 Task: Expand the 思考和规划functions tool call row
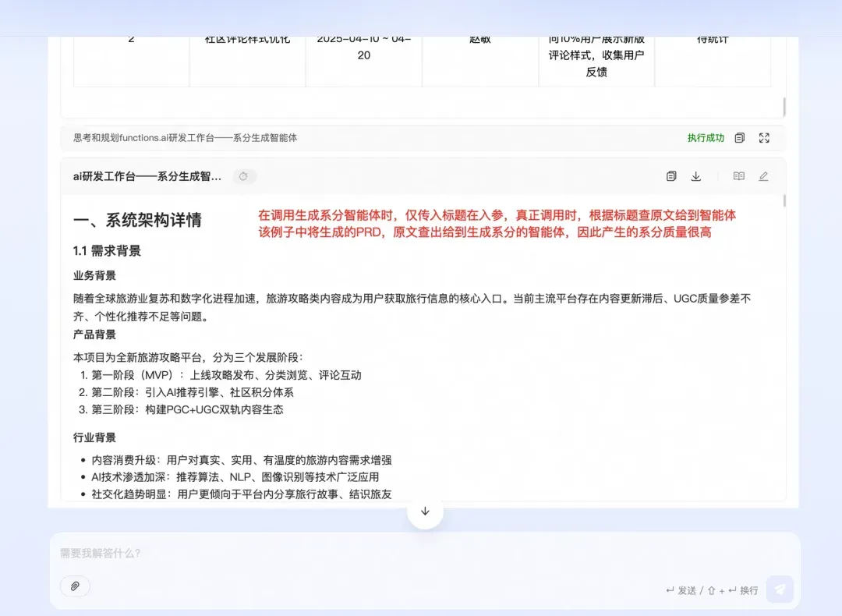click(x=423, y=138)
